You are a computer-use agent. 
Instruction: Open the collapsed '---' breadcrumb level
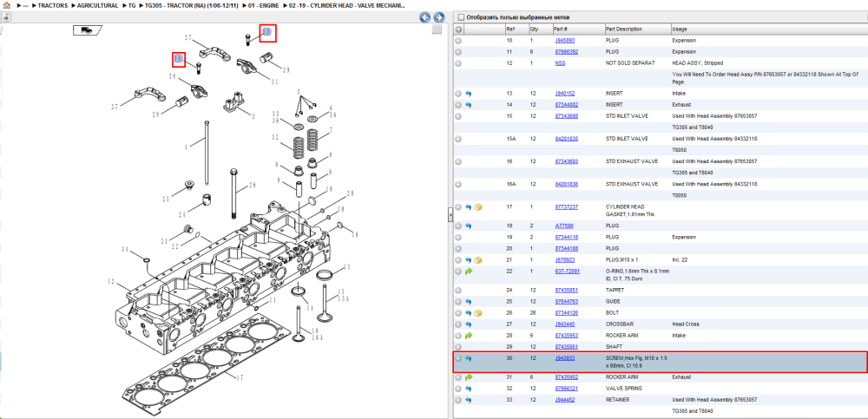click(x=23, y=5)
